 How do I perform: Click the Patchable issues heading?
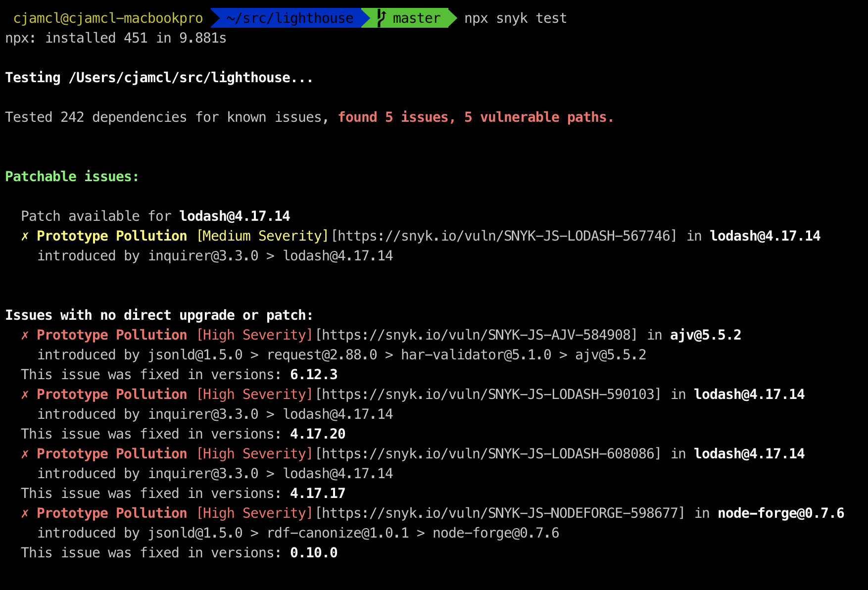tap(71, 176)
